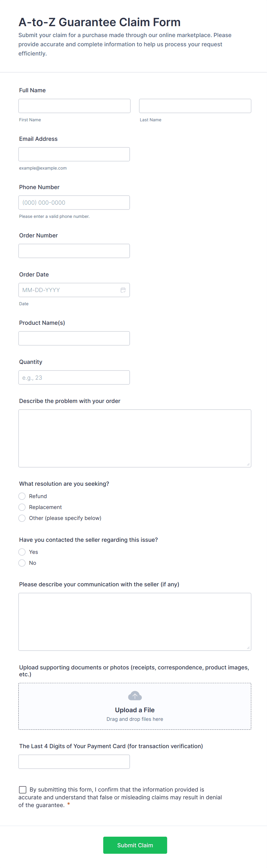Check the accuracy confirmation checkbox
The image size is (267, 868).
click(23, 790)
